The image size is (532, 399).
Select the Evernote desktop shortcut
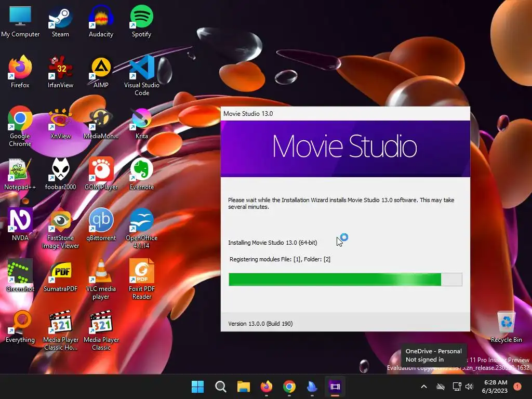coord(141,174)
